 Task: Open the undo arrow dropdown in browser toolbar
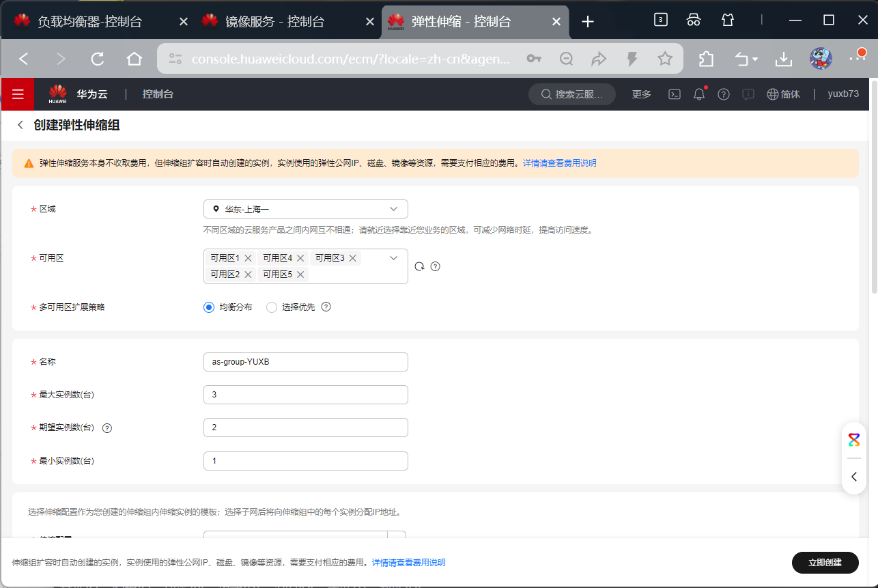point(746,59)
